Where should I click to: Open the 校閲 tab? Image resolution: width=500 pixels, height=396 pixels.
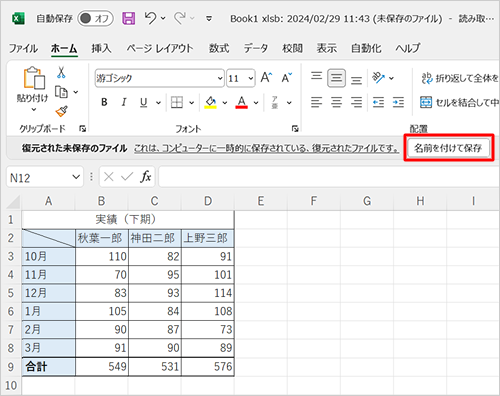(292, 48)
